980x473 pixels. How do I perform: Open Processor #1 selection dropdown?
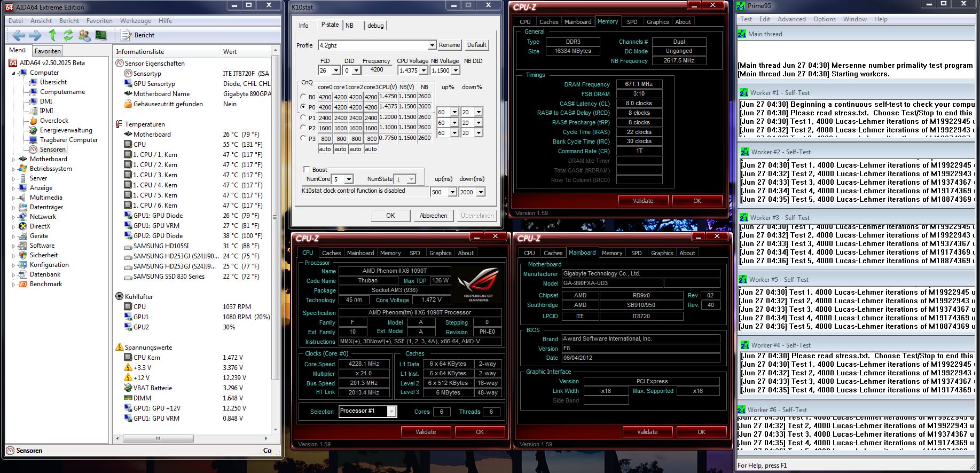click(392, 411)
